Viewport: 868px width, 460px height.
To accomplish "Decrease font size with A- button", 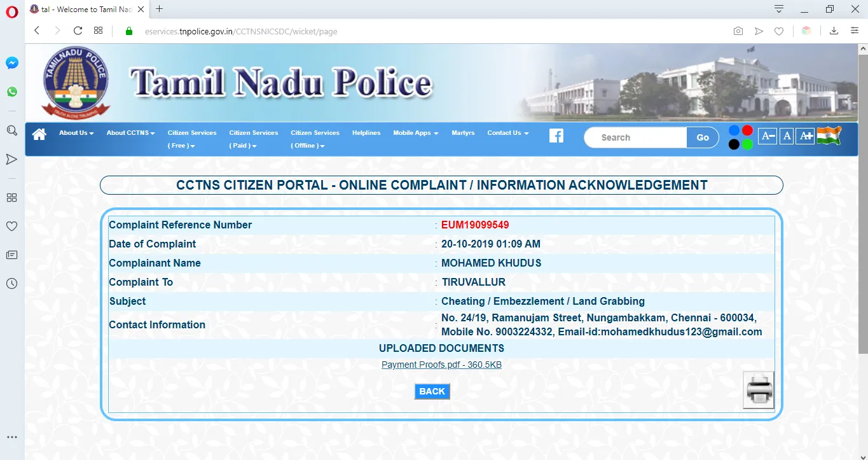I will tap(768, 136).
